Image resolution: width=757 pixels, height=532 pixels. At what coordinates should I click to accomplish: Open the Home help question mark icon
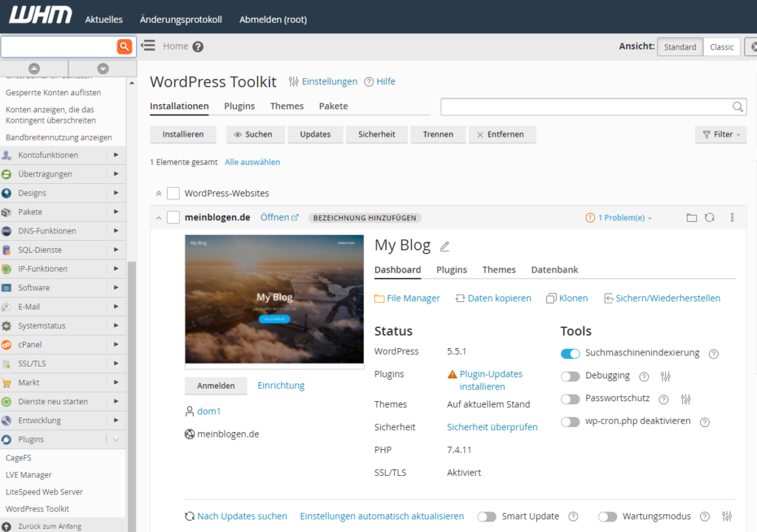point(198,47)
